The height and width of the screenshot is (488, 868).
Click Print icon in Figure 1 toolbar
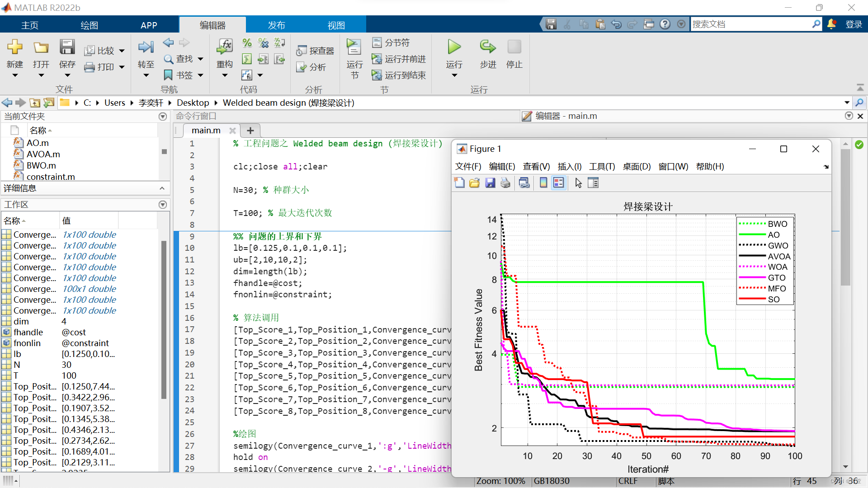click(x=505, y=183)
